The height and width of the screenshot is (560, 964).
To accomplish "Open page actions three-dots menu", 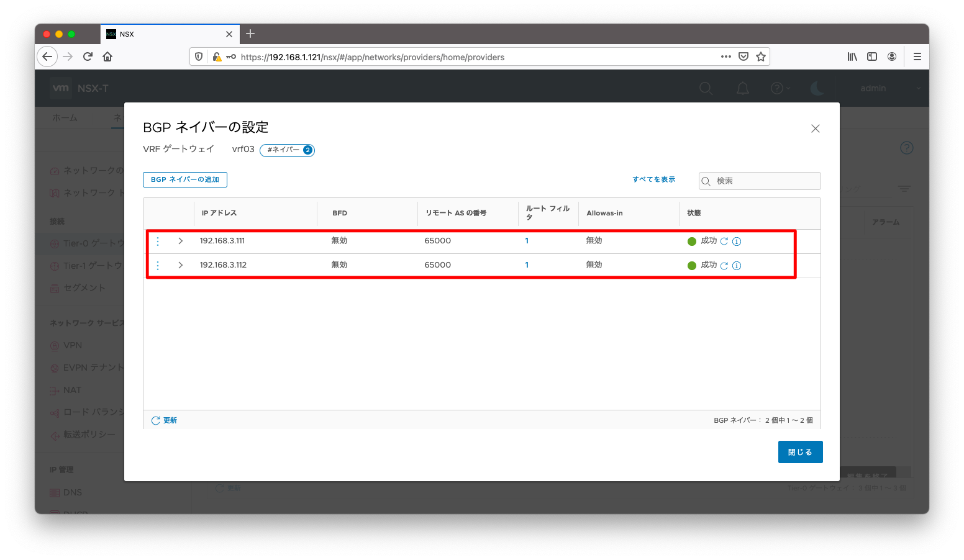I will [x=726, y=56].
